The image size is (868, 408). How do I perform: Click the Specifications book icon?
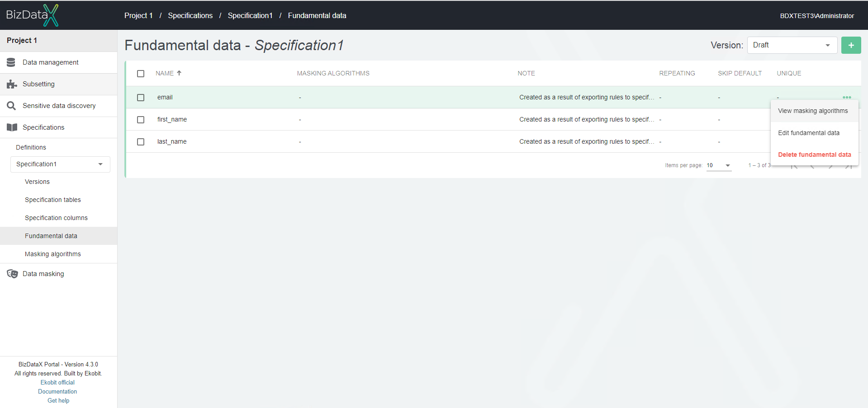pos(12,127)
